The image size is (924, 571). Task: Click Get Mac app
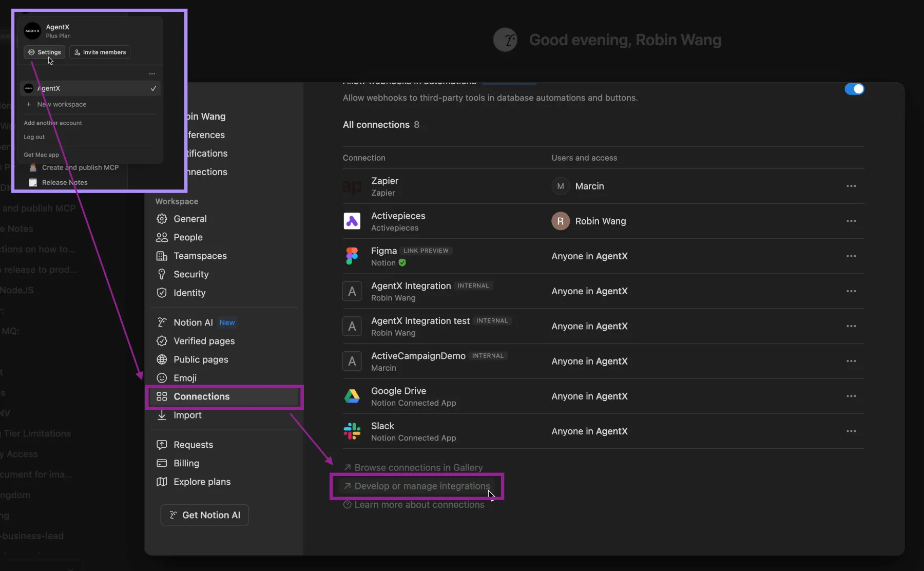pos(42,155)
